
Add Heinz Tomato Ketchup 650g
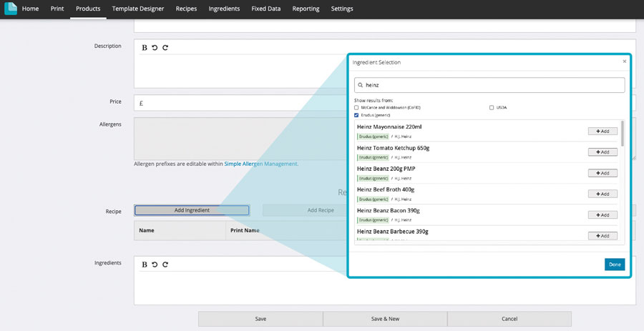[602, 152]
